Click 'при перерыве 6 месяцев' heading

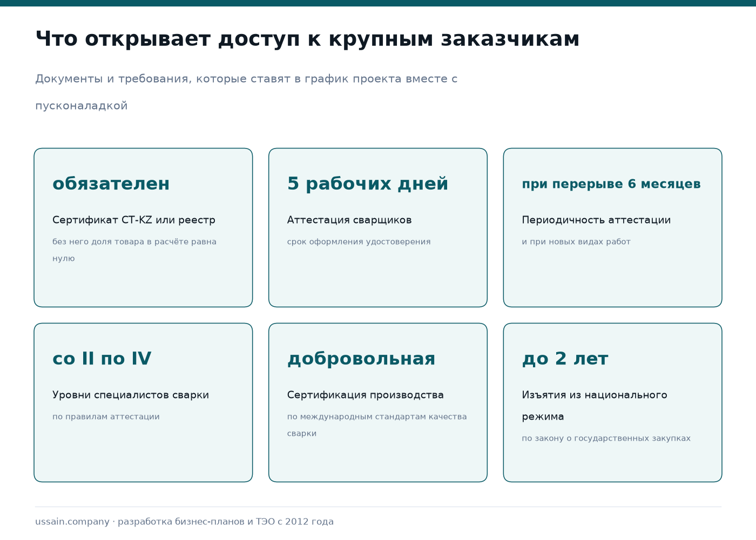(x=611, y=184)
